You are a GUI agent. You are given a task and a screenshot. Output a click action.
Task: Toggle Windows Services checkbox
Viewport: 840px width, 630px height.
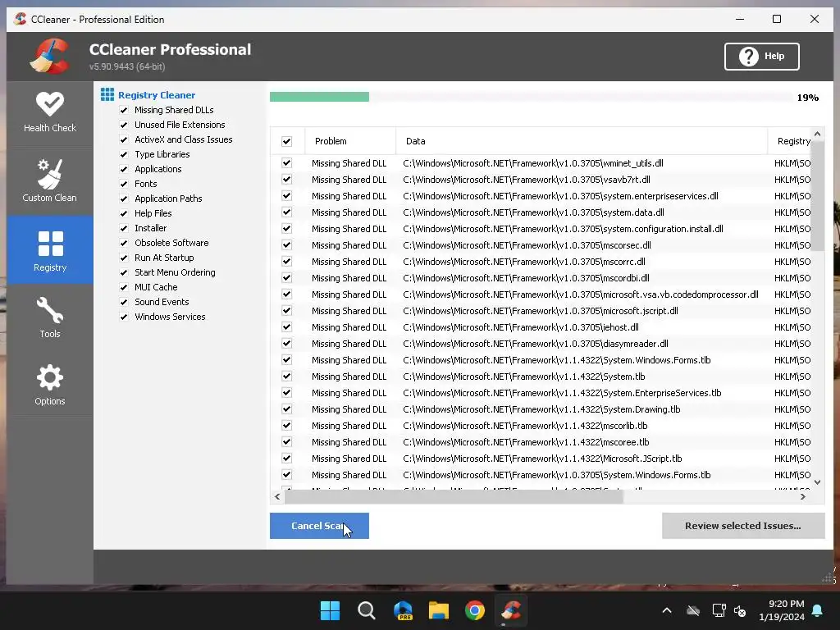tap(124, 317)
